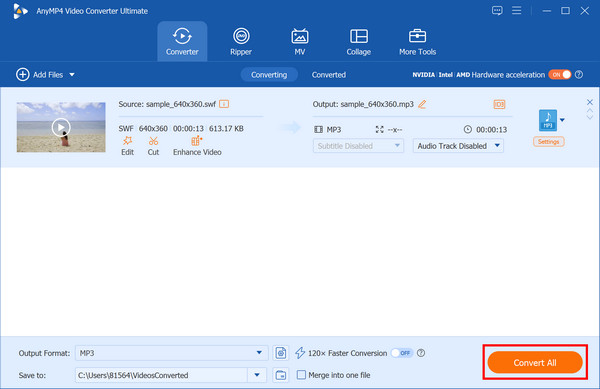Play the beach video thumbnail preview
Screen dimensions: 600x389
pos(61,127)
